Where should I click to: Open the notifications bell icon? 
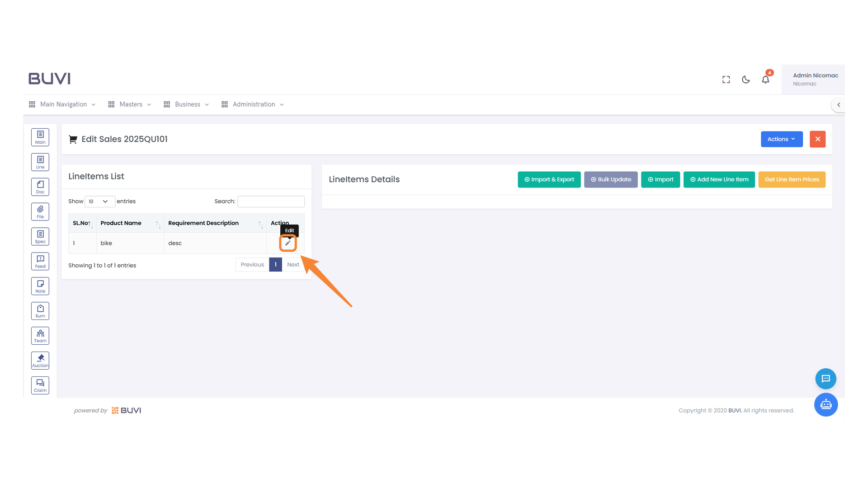(765, 80)
